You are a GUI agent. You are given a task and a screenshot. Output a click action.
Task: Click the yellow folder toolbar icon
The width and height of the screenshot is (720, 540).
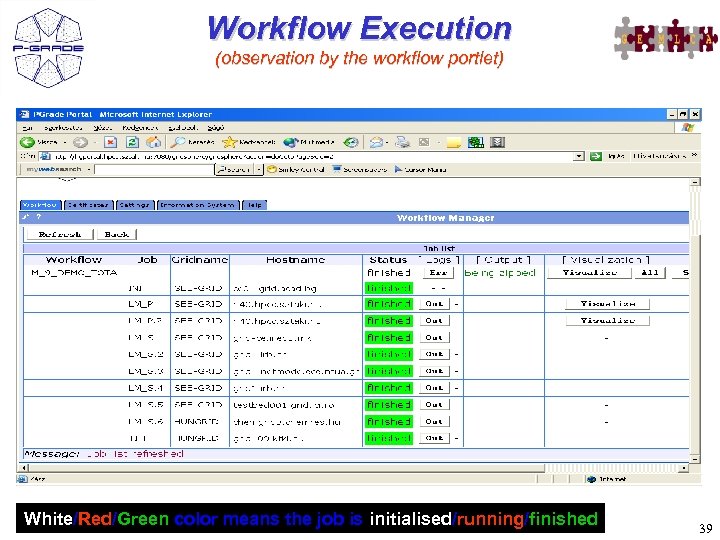pyautogui.click(x=453, y=143)
